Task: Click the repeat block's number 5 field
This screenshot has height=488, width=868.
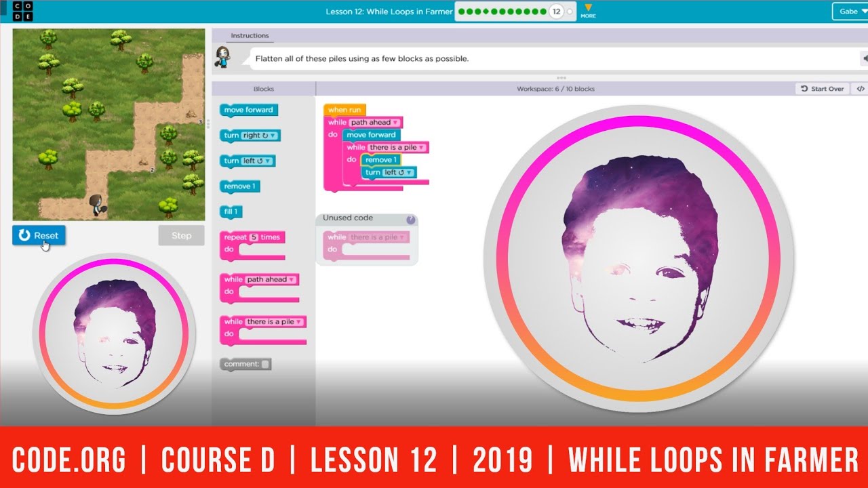Action: [x=254, y=237]
